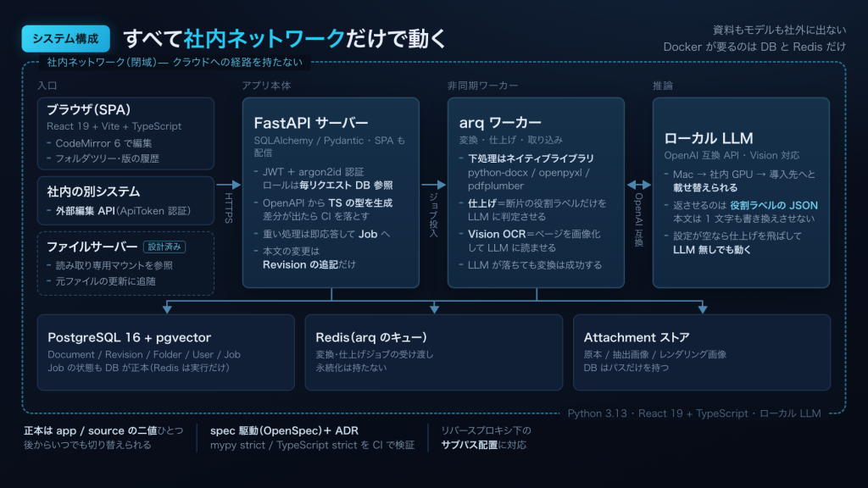Click the bullet 下処理はネイティブライブラリ

[531, 158]
